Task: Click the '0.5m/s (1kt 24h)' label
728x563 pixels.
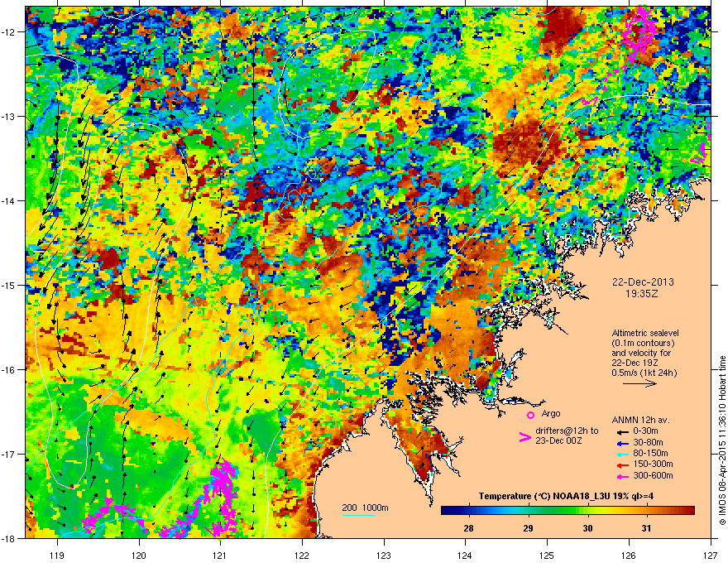Action: (x=644, y=373)
